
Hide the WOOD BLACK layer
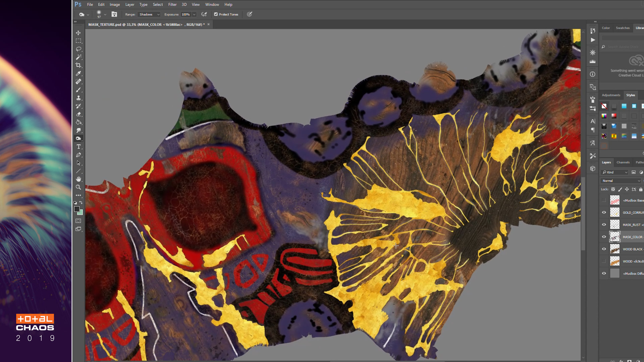[x=604, y=249]
